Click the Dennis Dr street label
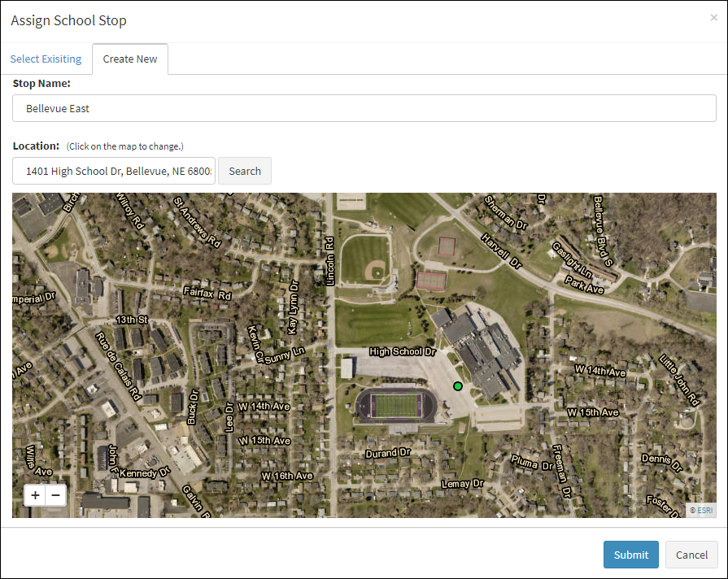Screen dimensions: 728x579 (662, 463)
